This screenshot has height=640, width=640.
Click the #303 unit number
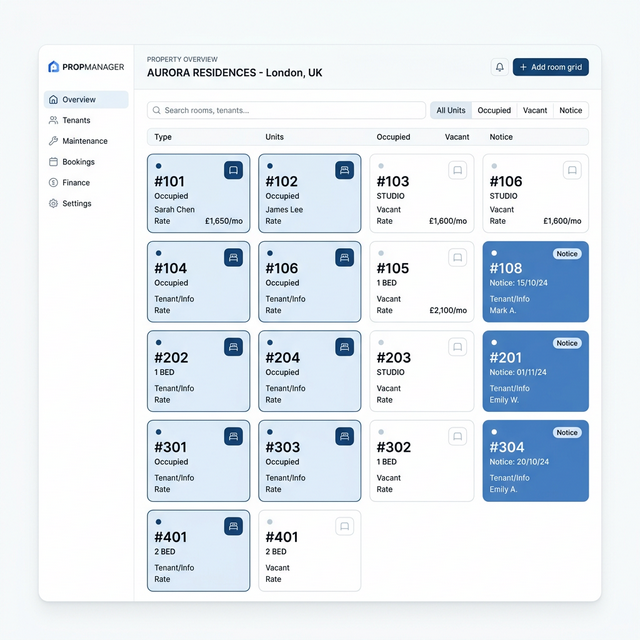coord(282,447)
